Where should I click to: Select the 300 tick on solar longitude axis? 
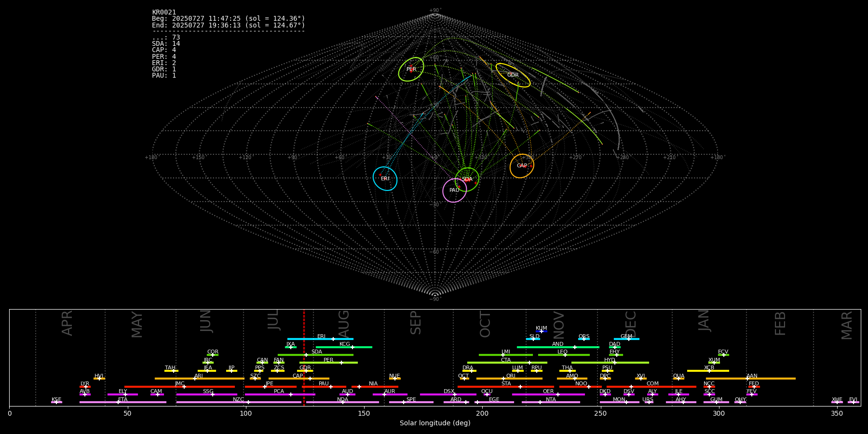pyautogui.click(x=719, y=413)
